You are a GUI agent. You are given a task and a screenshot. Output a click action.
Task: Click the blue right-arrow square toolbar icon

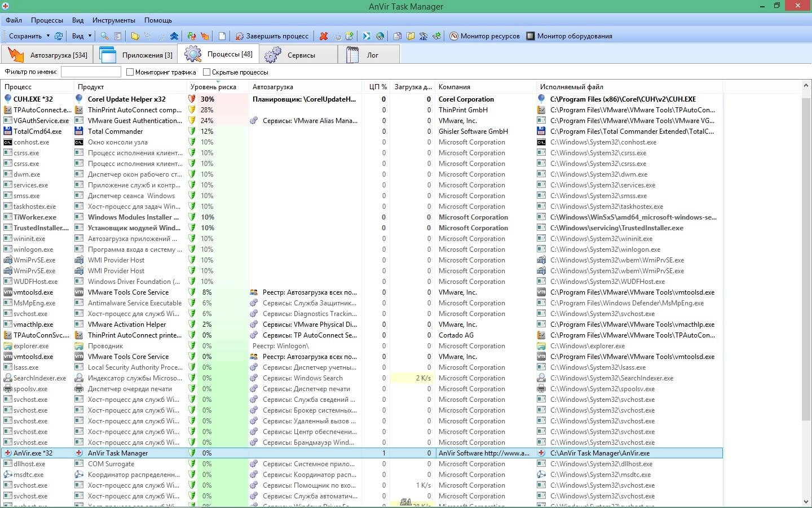pyautogui.click(x=367, y=36)
